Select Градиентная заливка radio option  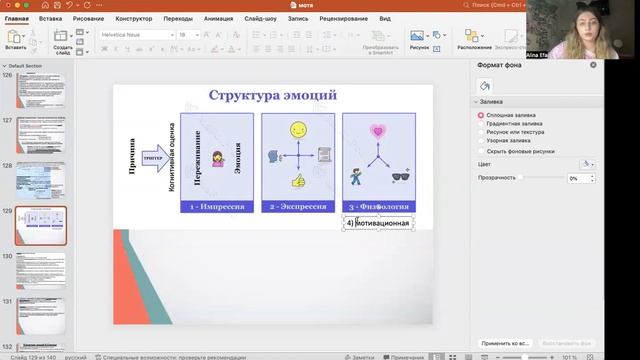pyautogui.click(x=481, y=124)
